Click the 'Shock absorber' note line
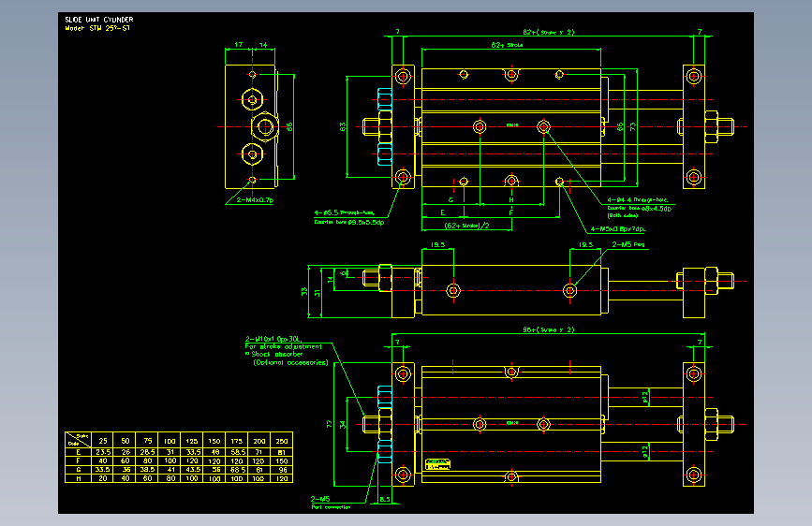812x526 pixels. tap(276, 354)
